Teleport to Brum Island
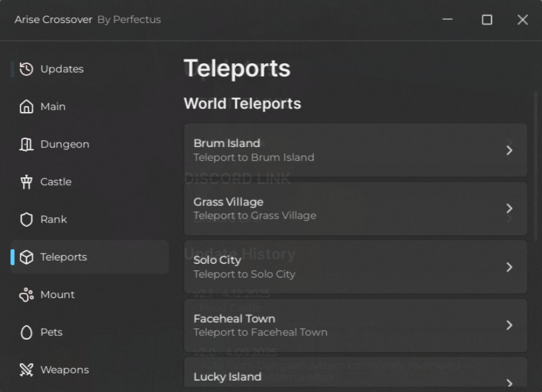The image size is (542, 392). (x=355, y=150)
